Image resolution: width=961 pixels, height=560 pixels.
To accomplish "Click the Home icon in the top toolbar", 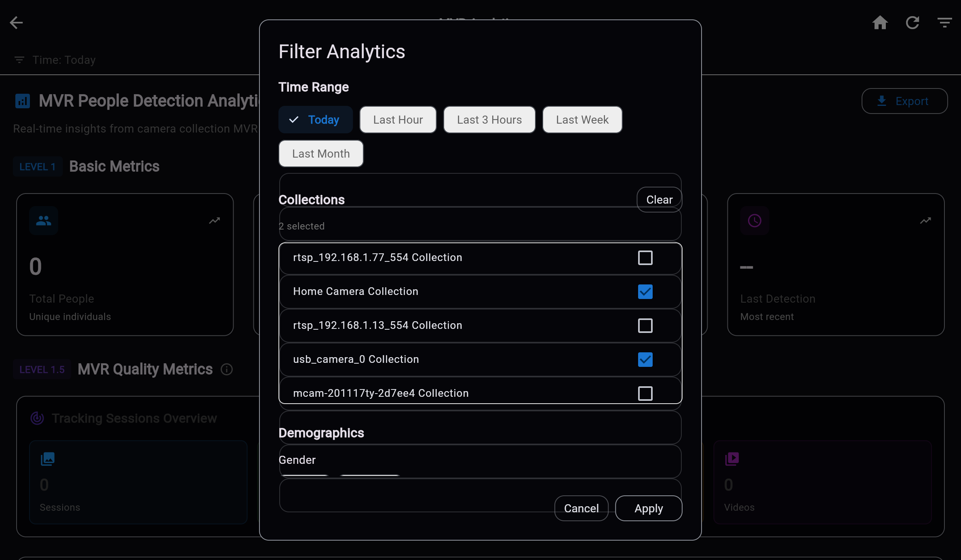I will pos(880,23).
